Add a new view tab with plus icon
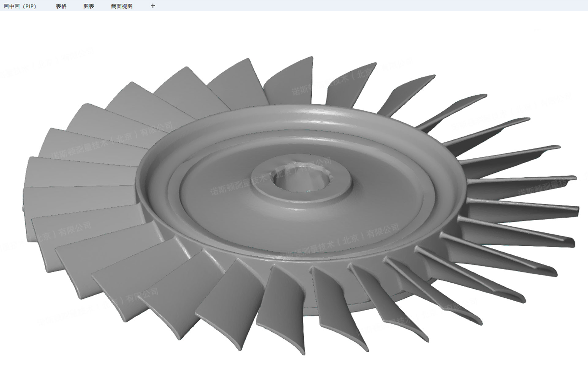 point(153,6)
